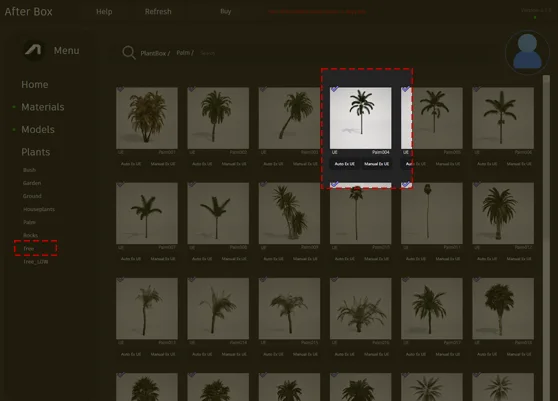Screen dimensions: 558x401
Task: Select the Ground plant category
Action: pos(32,196)
